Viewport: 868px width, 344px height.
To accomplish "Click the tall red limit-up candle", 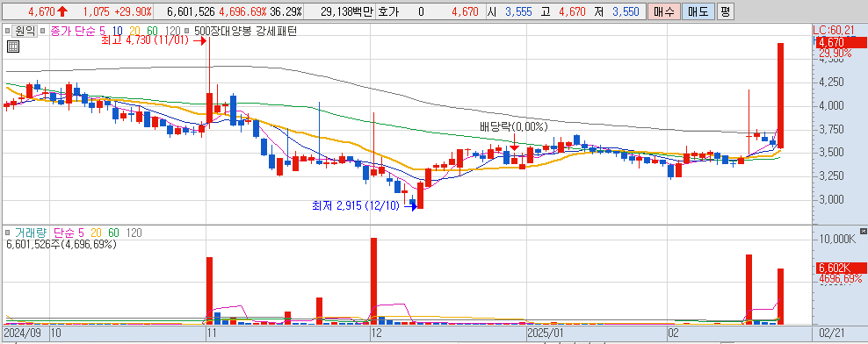I will tap(780, 96).
